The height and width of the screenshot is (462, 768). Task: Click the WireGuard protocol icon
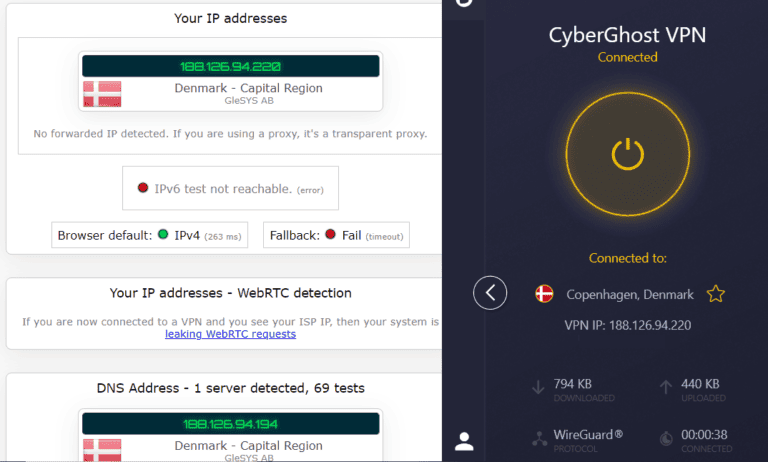539,438
